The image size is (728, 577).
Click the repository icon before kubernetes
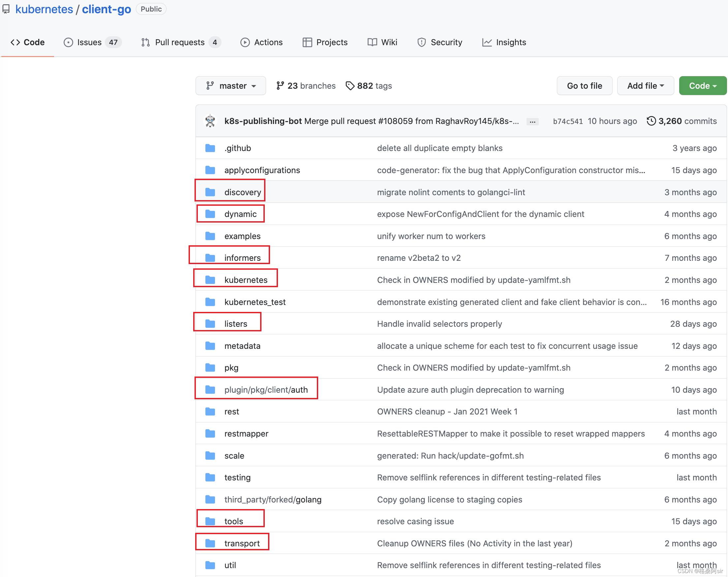6,9
